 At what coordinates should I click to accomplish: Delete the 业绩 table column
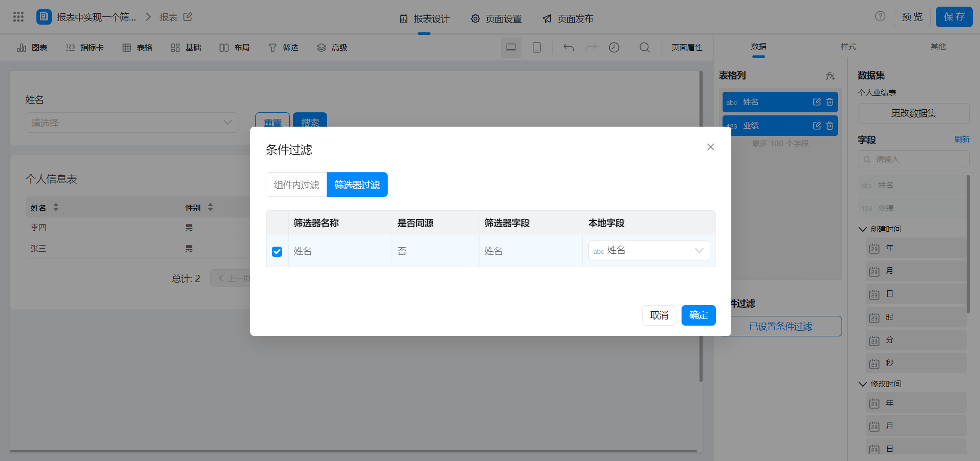(x=830, y=126)
